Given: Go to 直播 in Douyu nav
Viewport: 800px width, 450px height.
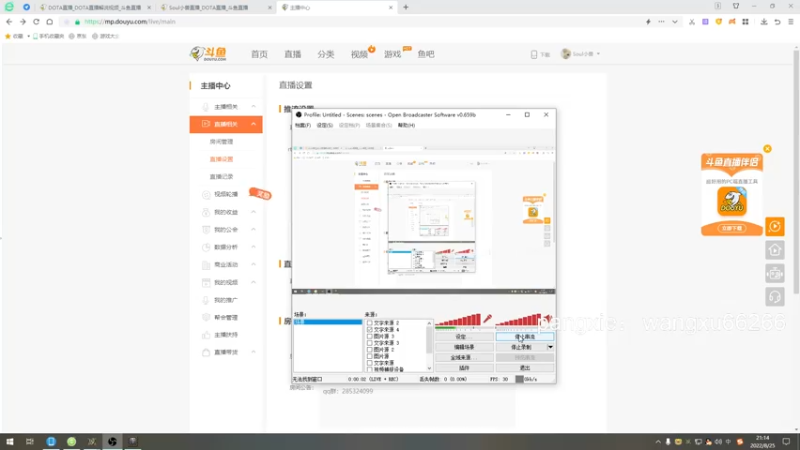Looking at the screenshot, I should 293,54.
